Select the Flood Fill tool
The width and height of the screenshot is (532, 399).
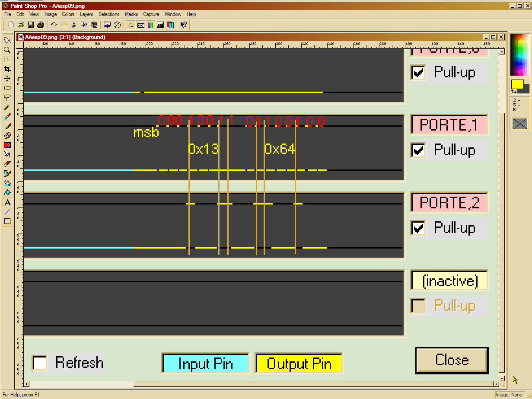(7, 192)
